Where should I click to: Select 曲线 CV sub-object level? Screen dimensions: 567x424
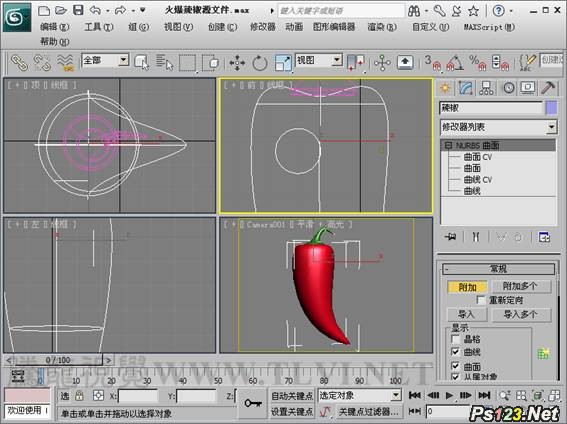coord(477,180)
